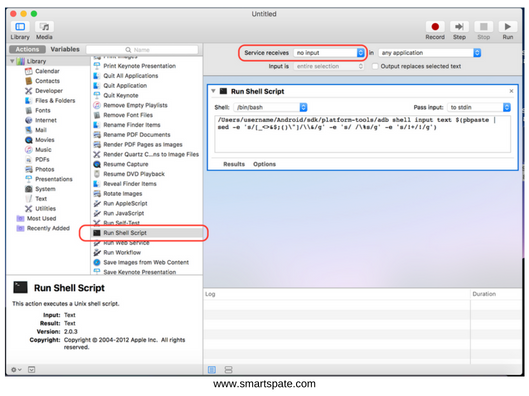Select the Developer library category

[49, 91]
